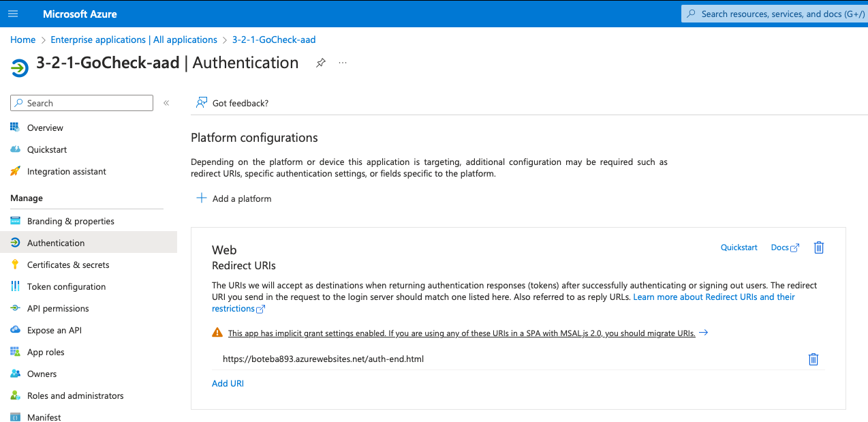
Task: Open Branding & properties
Action: (71, 221)
